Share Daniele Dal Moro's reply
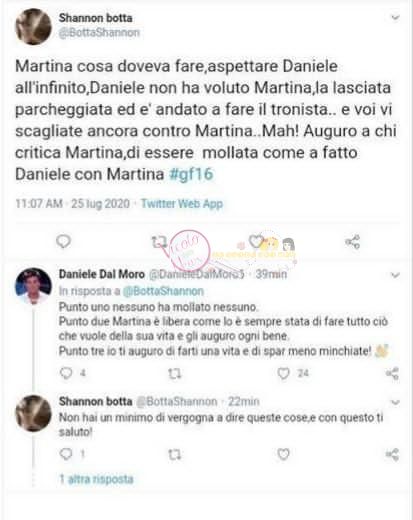This screenshot has width=413, height=520. coord(392,373)
